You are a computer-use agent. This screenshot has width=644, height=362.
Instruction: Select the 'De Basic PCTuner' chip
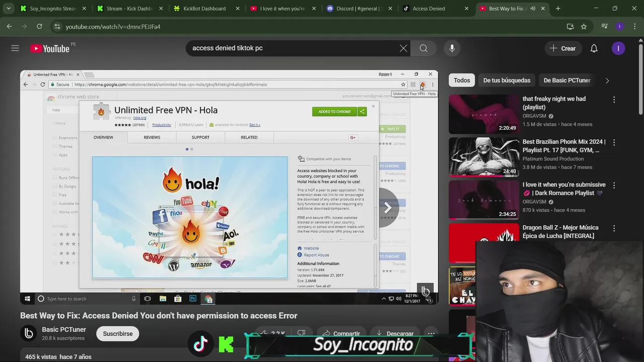click(567, 80)
